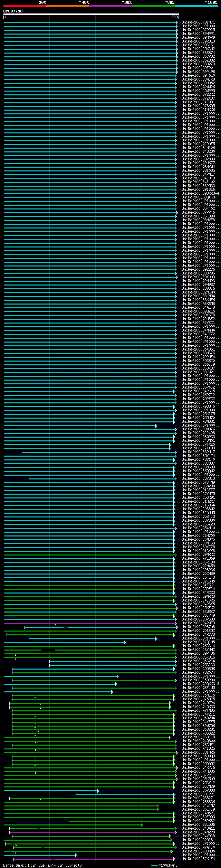Select the UniRef100_B6AFL8 label
221x868 pixels.
(198, 737)
